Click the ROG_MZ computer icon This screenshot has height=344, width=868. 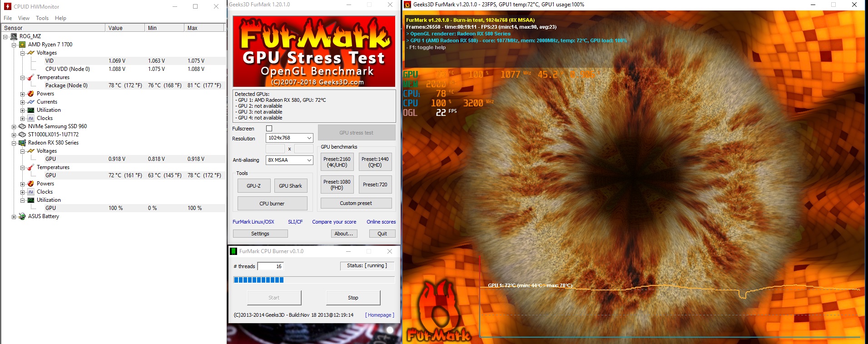pos(14,36)
